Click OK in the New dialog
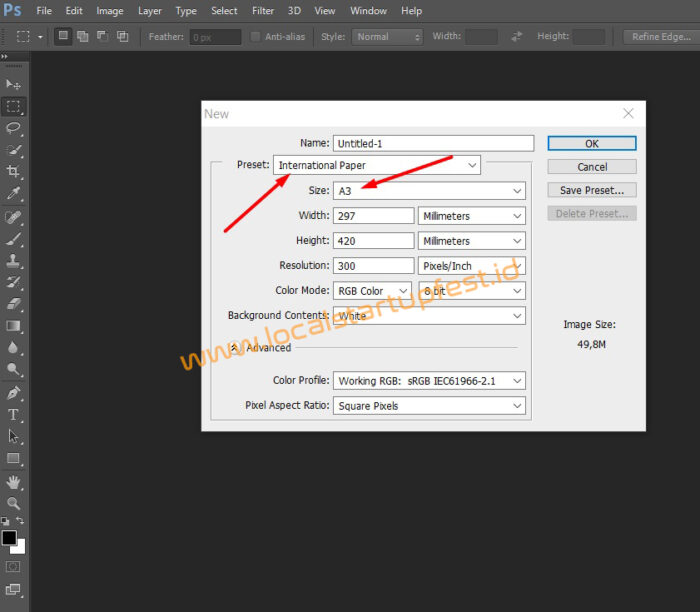The image size is (700, 612). [x=592, y=144]
